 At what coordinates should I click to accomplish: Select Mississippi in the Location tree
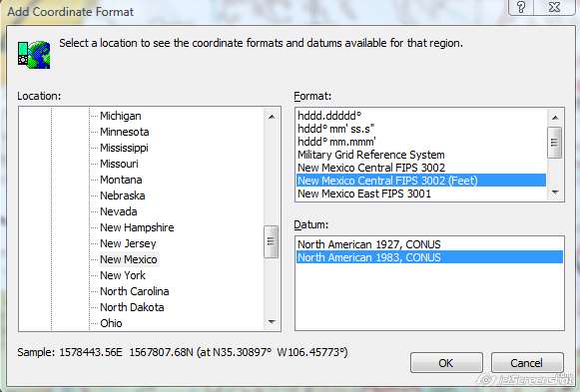point(124,148)
